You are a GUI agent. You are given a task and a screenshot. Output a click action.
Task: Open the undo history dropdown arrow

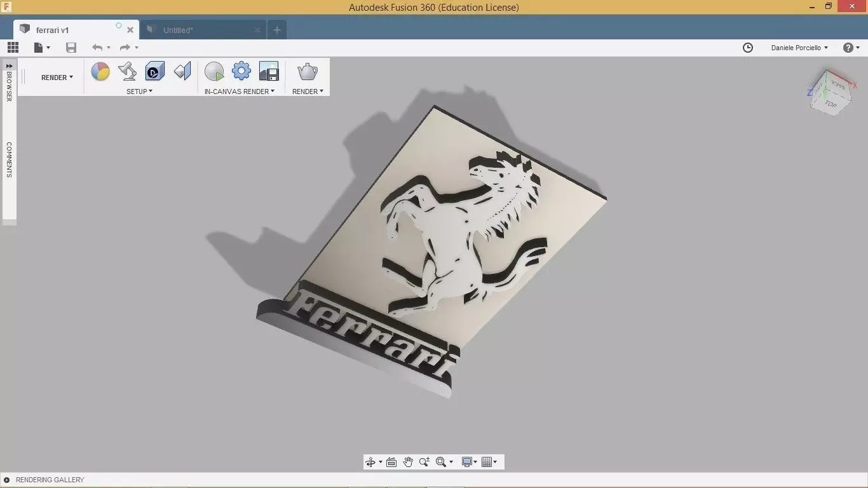tap(109, 48)
